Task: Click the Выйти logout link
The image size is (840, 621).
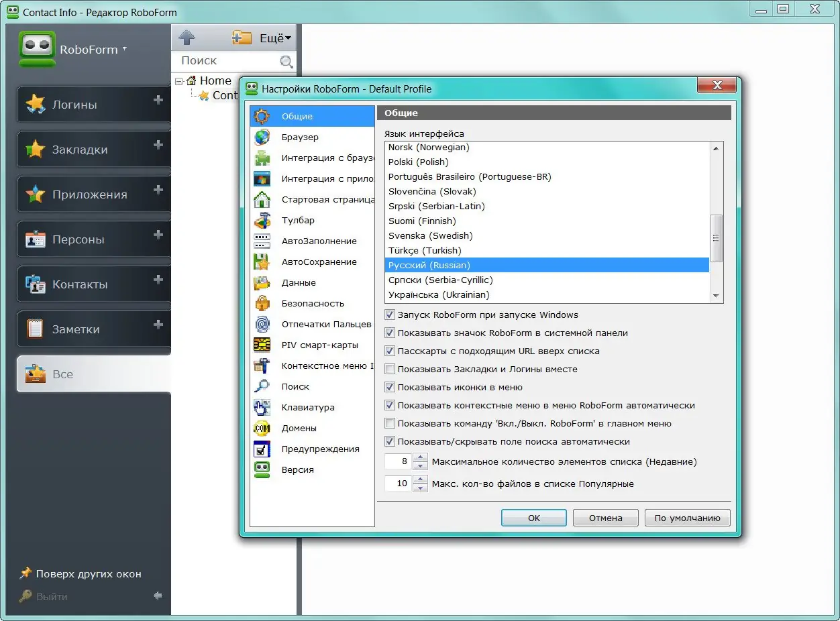Action: 52,596
